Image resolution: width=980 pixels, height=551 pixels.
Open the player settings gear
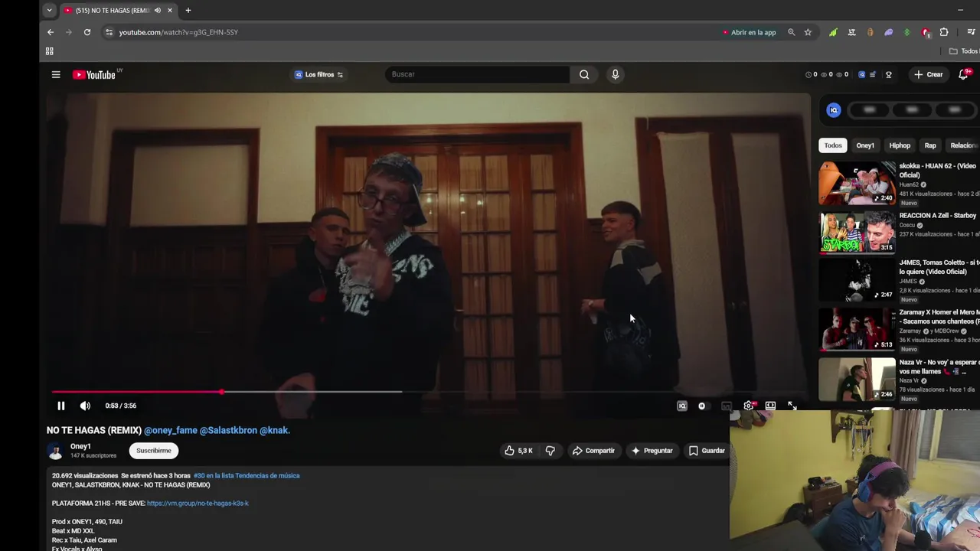749,406
